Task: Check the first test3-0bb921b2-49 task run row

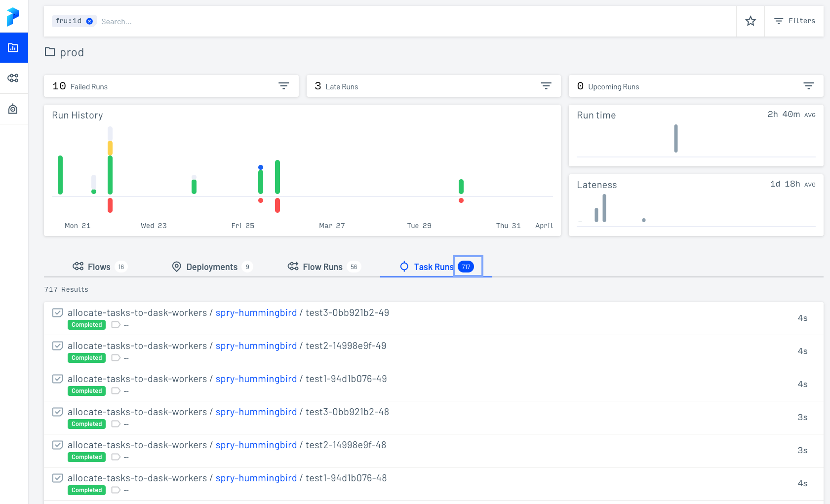Action: tap(58, 313)
